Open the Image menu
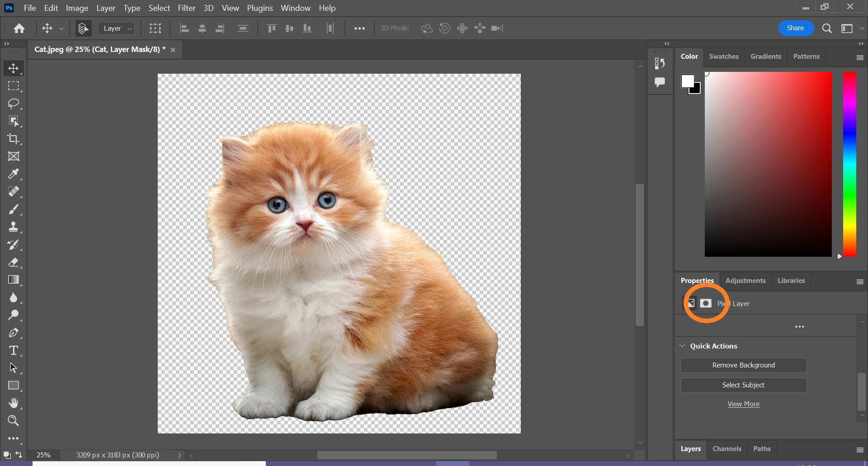868x466 pixels. pos(77,8)
